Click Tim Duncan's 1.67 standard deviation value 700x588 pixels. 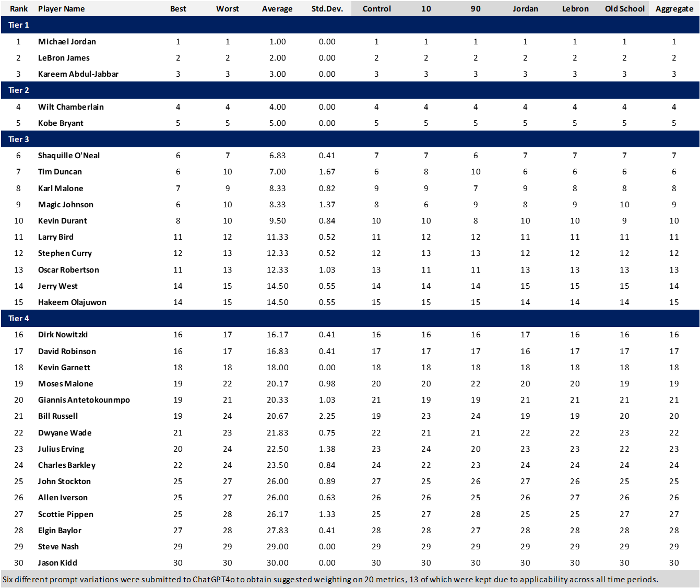tap(327, 172)
